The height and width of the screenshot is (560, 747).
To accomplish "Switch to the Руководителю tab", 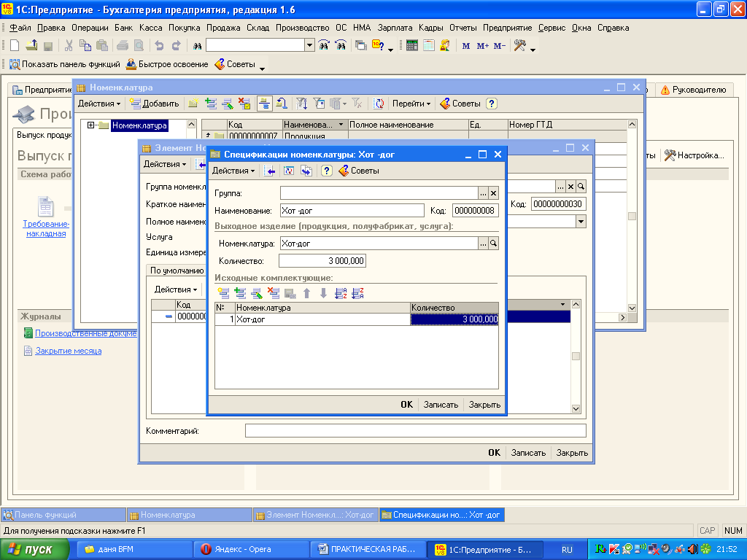I will [694, 90].
